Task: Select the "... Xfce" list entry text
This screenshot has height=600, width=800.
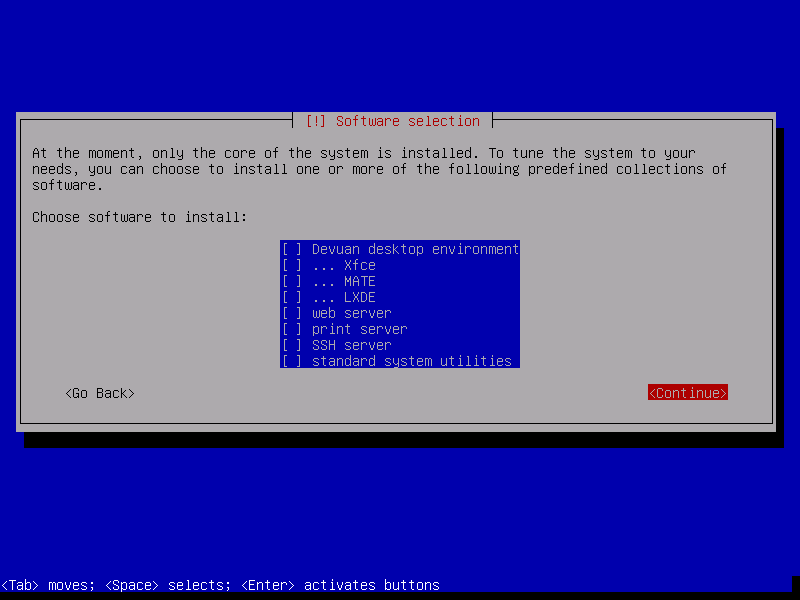Action: coord(343,265)
